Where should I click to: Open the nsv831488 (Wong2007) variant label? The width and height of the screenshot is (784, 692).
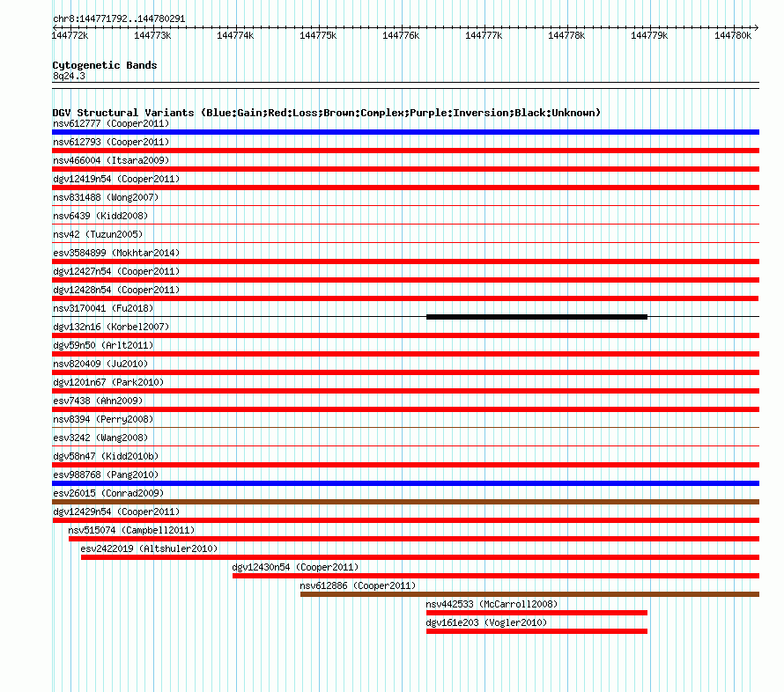click(106, 197)
